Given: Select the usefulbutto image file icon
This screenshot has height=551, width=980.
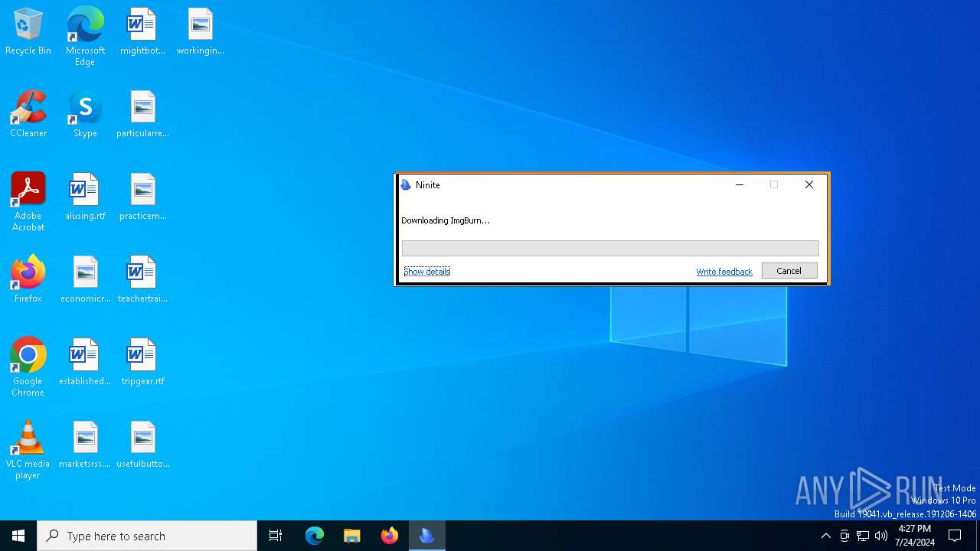Looking at the screenshot, I should (142, 445).
